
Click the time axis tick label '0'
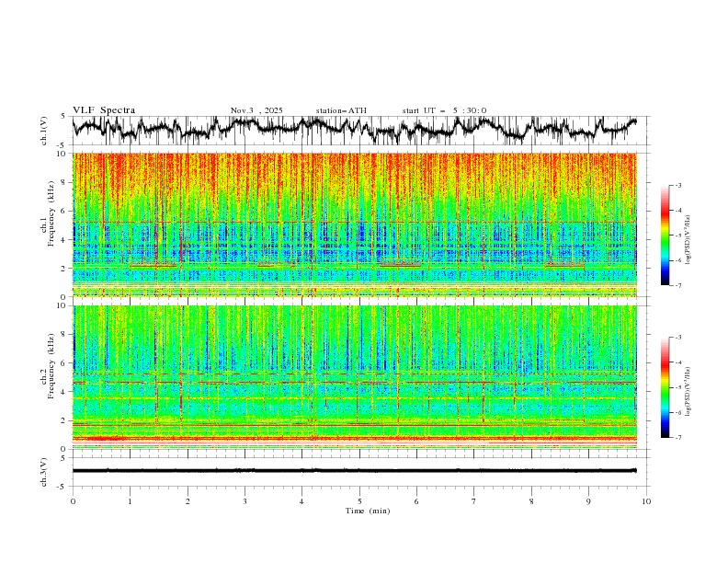73,501
